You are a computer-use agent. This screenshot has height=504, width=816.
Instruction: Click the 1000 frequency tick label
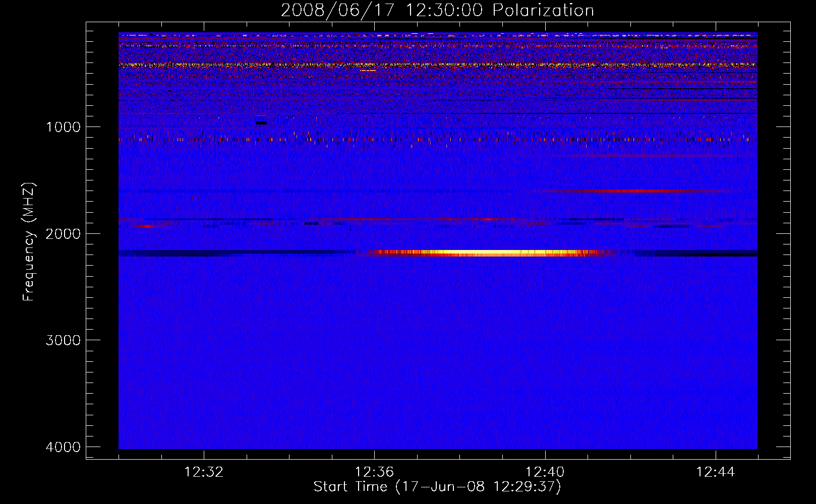(63, 127)
